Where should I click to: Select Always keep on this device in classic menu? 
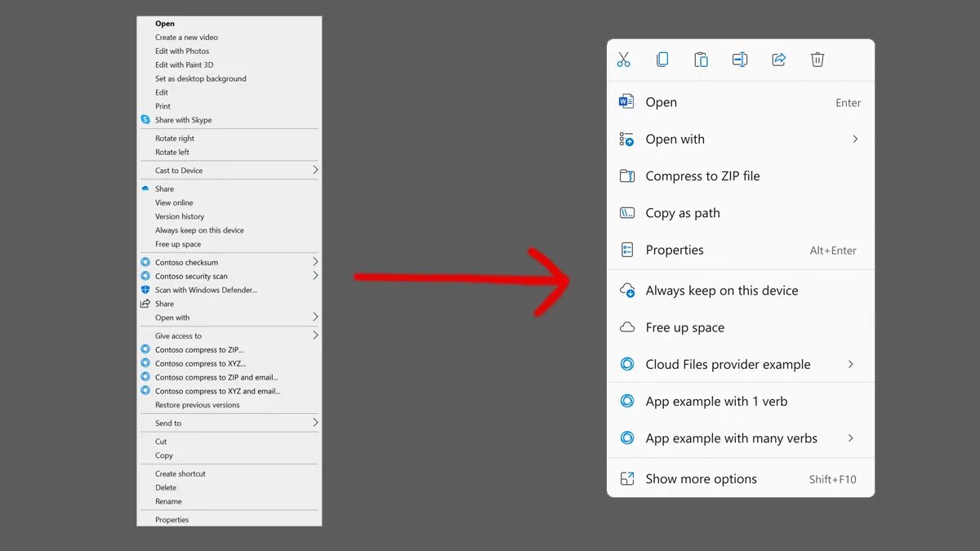200,230
